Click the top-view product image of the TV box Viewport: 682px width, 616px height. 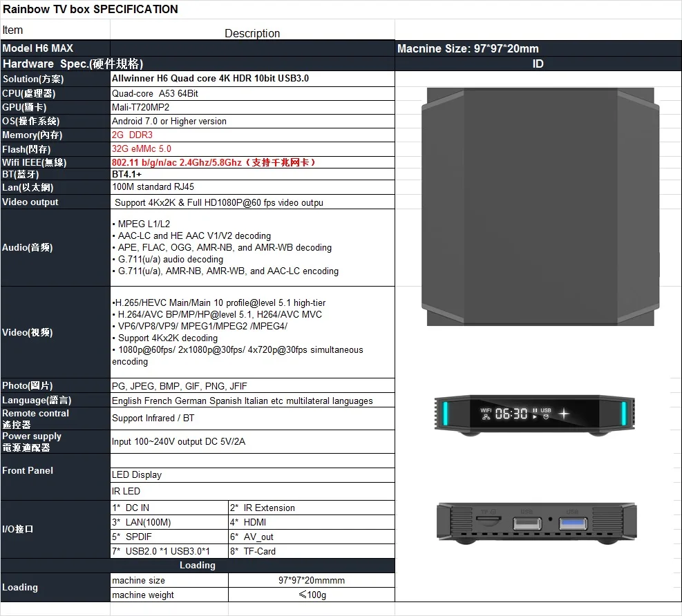click(x=540, y=206)
